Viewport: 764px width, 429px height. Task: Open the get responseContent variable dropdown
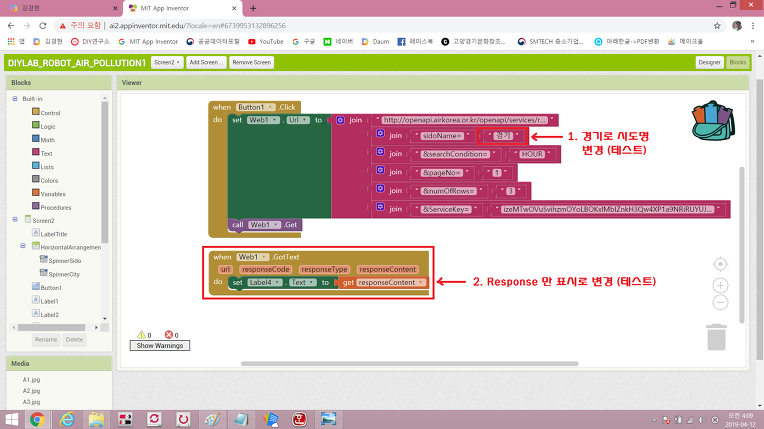[x=390, y=282]
